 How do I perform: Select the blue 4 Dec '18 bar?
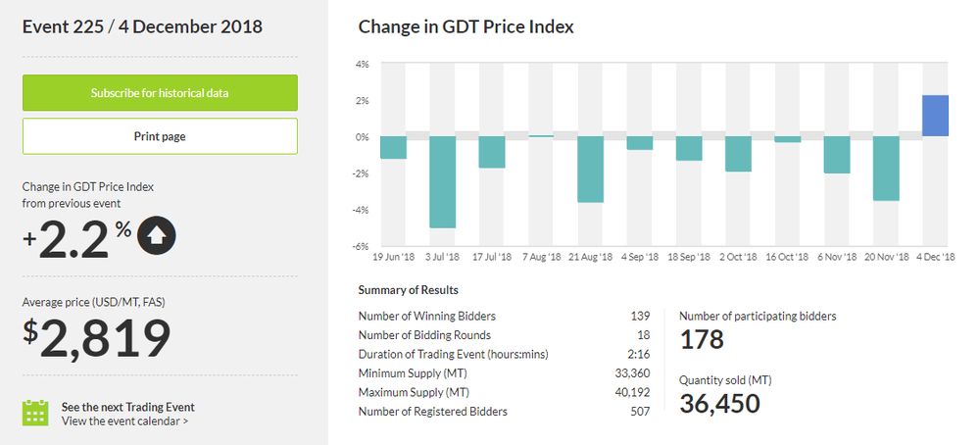point(936,116)
